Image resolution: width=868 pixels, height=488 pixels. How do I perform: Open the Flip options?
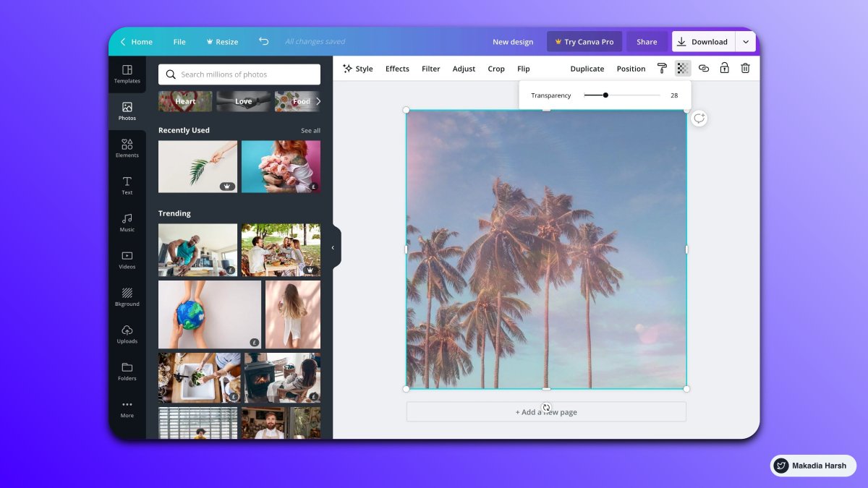tap(524, 69)
